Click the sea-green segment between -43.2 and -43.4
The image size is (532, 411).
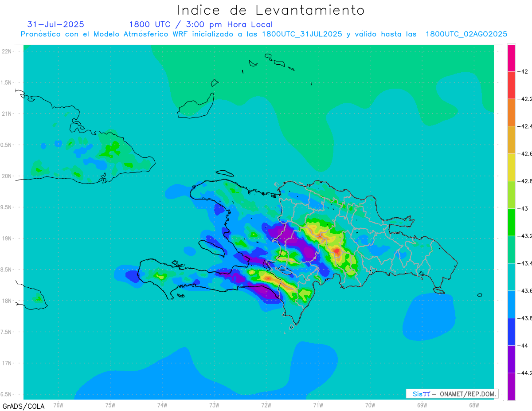click(511, 250)
